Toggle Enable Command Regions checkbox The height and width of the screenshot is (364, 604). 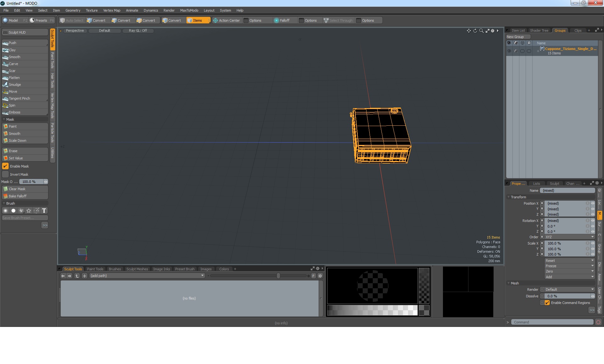(x=547, y=303)
